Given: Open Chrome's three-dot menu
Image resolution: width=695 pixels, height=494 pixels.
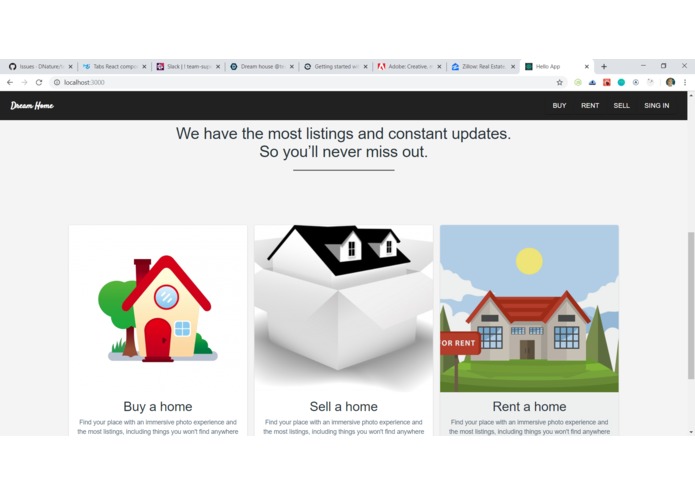Looking at the screenshot, I should 685,82.
